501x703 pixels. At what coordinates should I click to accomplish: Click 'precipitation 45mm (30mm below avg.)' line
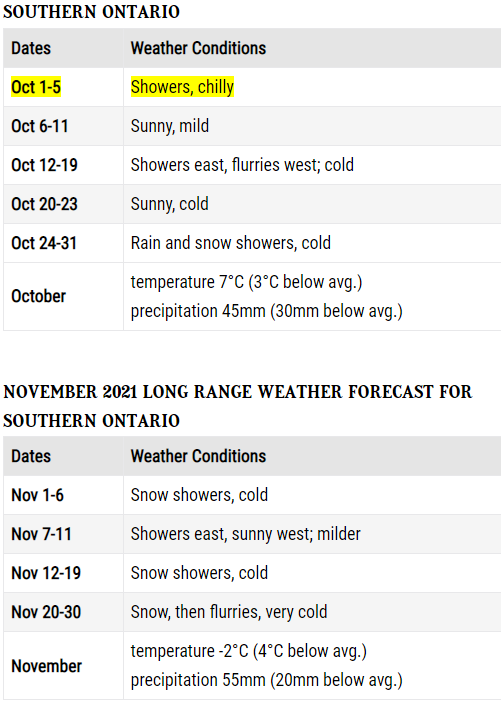click(x=266, y=311)
